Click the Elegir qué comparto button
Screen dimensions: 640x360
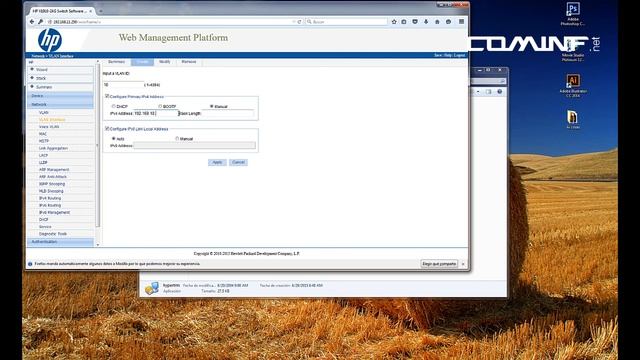point(439,264)
